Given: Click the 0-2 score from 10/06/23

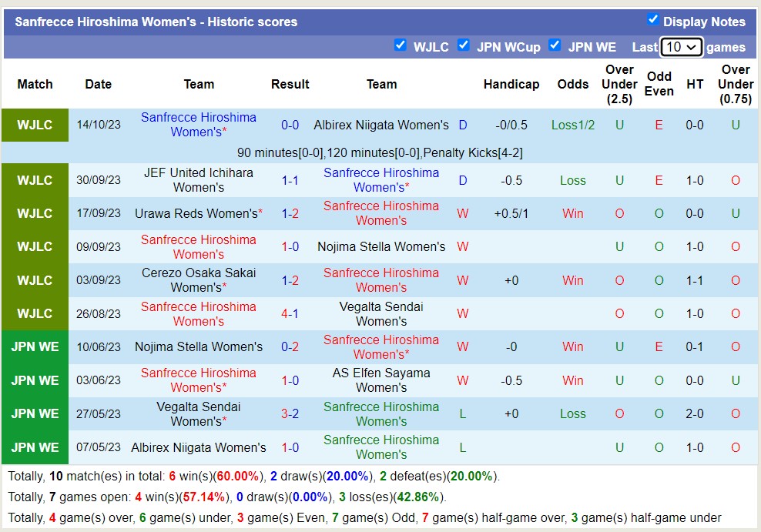Looking at the screenshot, I should (x=290, y=346).
